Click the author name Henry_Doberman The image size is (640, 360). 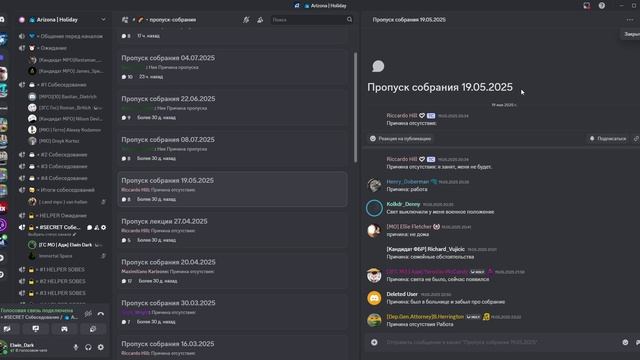click(x=407, y=182)
